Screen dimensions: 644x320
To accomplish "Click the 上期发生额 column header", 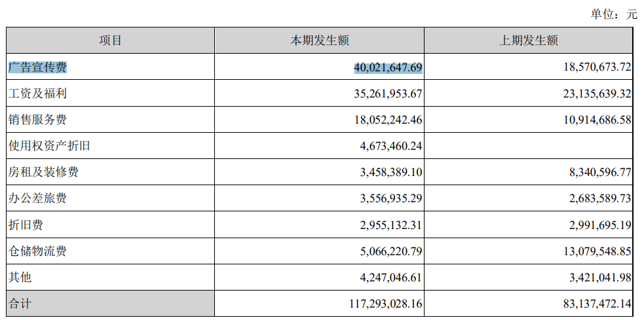I will pos(528,41).
